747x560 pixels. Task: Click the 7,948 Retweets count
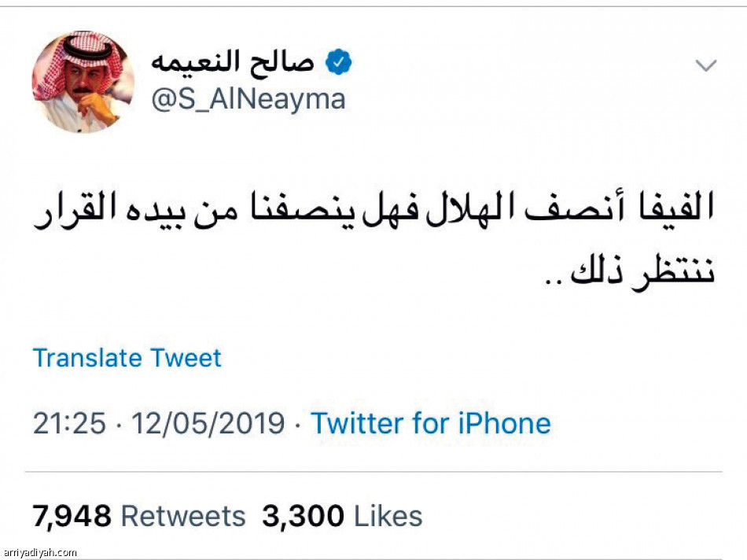coord(72,515)
